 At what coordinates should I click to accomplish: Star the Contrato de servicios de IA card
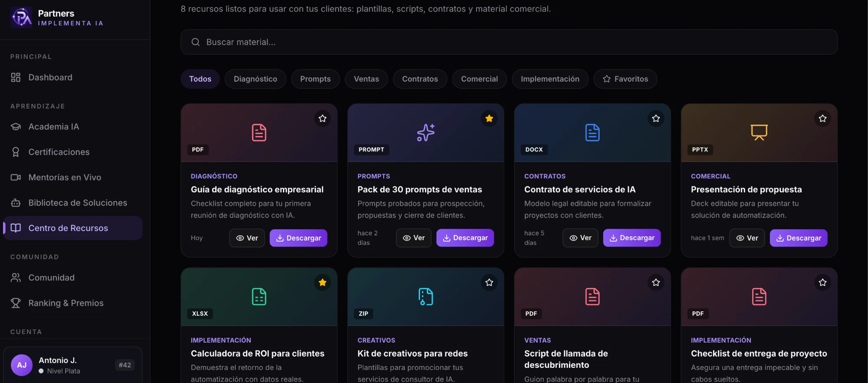(656, 118)
